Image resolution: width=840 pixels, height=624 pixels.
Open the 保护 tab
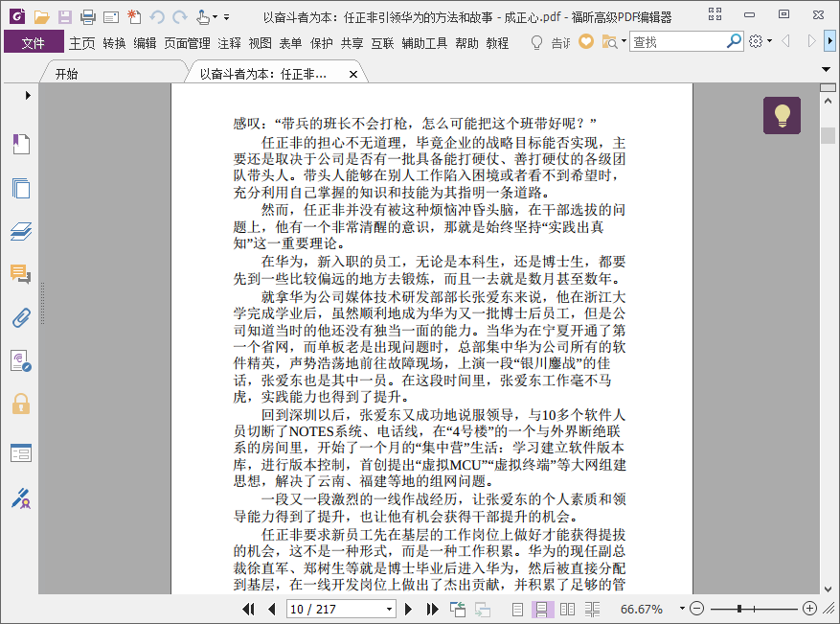coord(322,43)
